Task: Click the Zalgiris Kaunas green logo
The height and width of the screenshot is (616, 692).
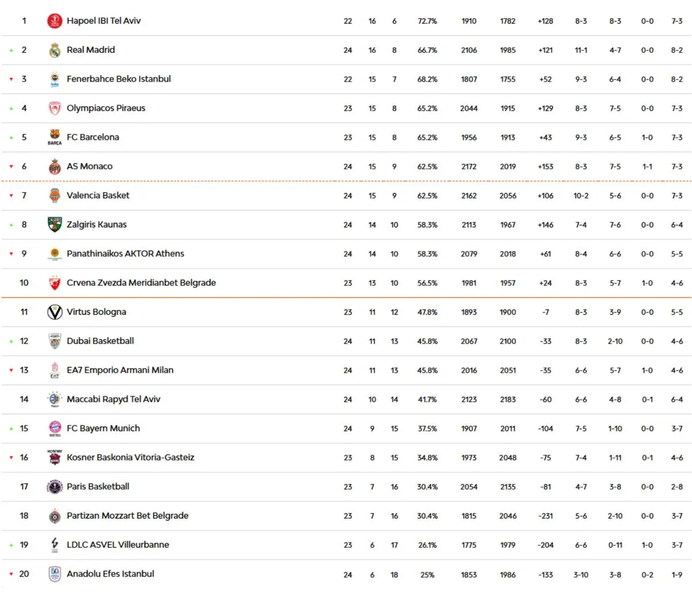Action: click(55, 225)
